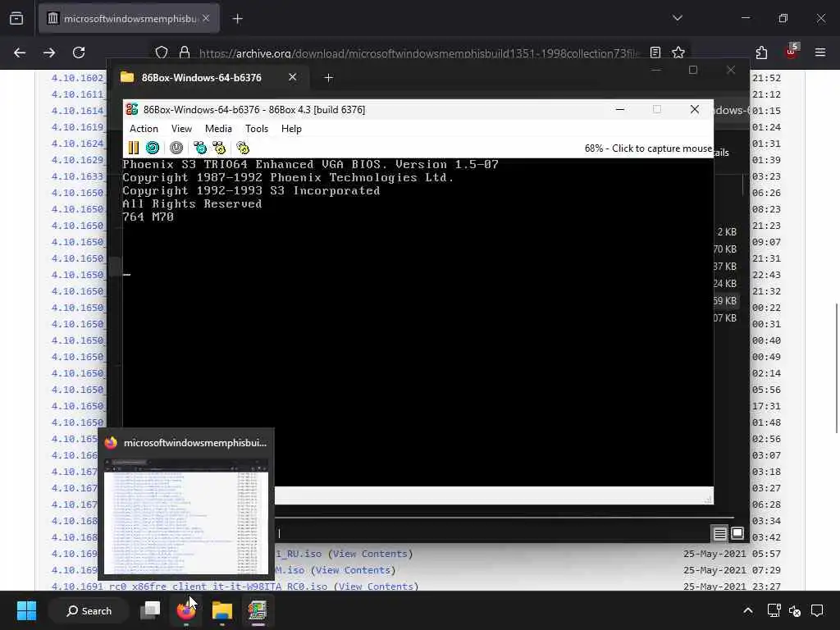The width and height of the screenshot is (840, 630).
Task: Click the tracking protection shield icon
Action: pos(162,52)
